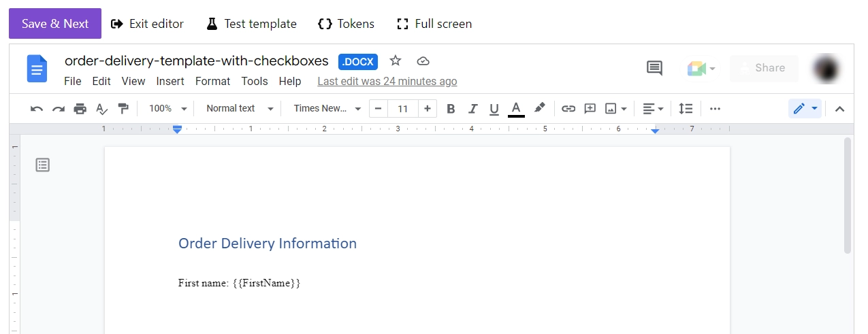Image resolution: width=868 pixels, height=334 pixels.
Task: Open the Google Docs home icon
Action: (x=37, y=69)
